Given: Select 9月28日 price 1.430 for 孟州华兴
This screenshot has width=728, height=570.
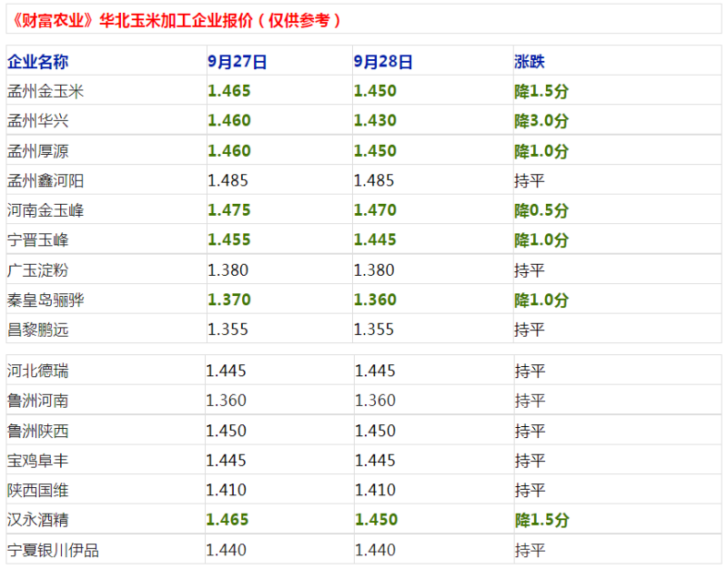Looking at the screenshot, I should point(375,121).
